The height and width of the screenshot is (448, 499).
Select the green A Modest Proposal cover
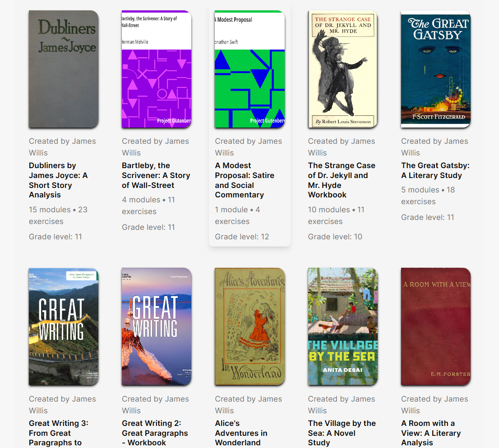click(249, 69)
